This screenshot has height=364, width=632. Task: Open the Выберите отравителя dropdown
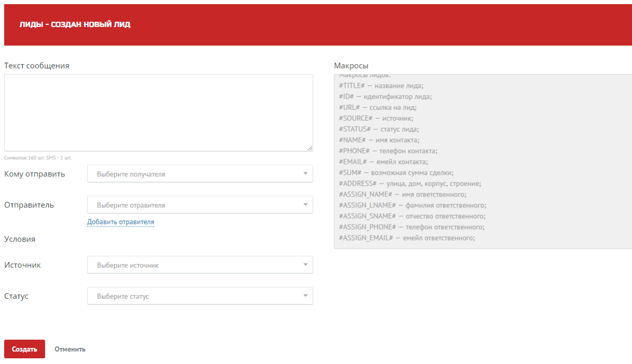(200, 205)
